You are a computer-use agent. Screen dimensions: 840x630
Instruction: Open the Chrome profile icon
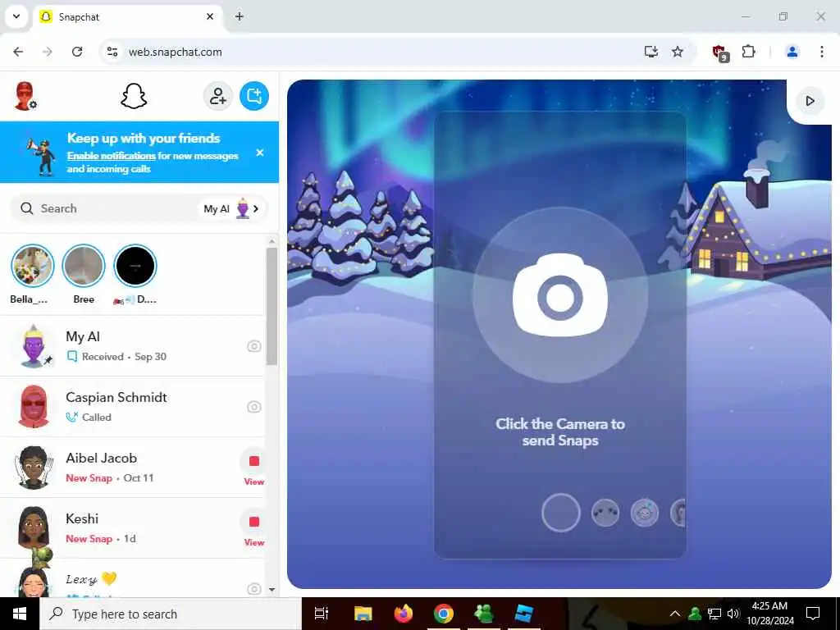[x=792, y=52]
